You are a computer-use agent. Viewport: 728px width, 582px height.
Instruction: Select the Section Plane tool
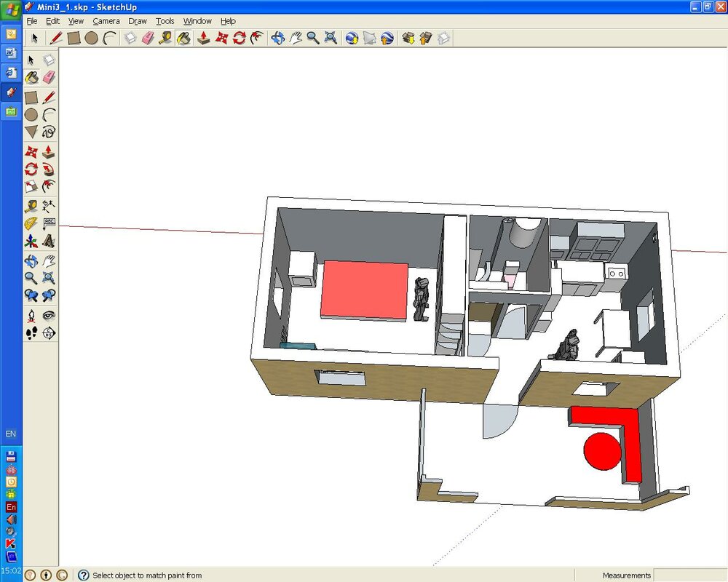click(x=49, y=333)
